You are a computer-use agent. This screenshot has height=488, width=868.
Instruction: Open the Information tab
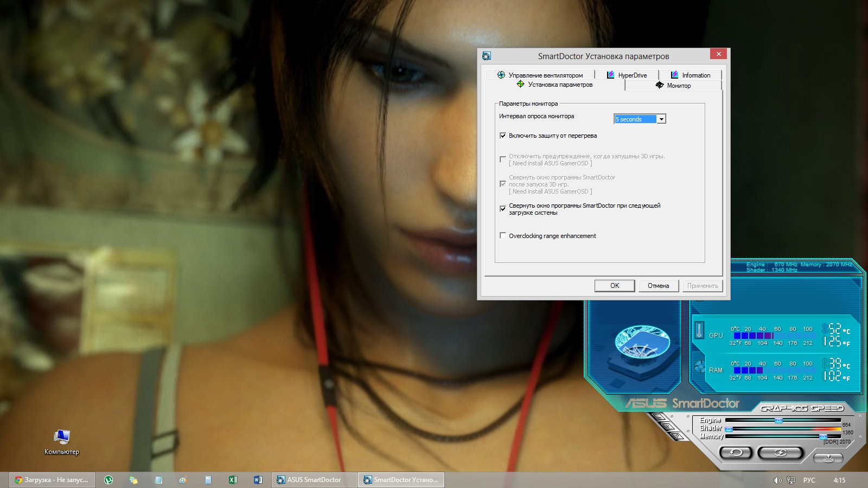690,75
